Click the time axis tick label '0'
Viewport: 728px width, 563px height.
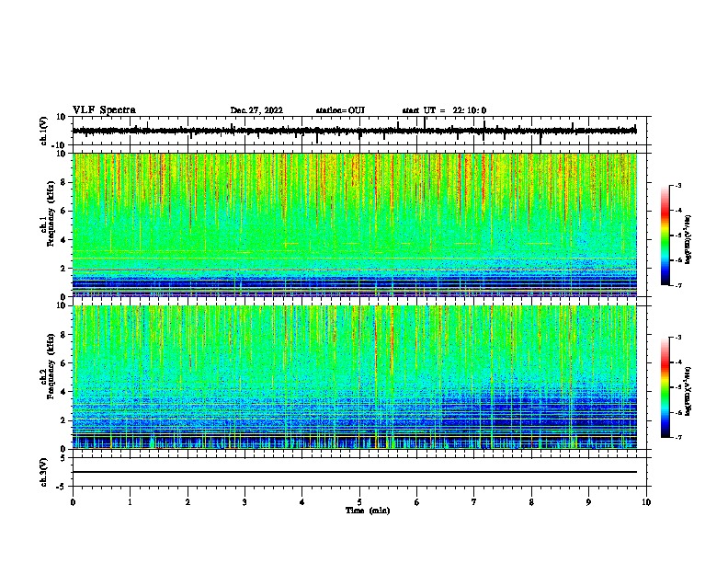coord(73,502)
